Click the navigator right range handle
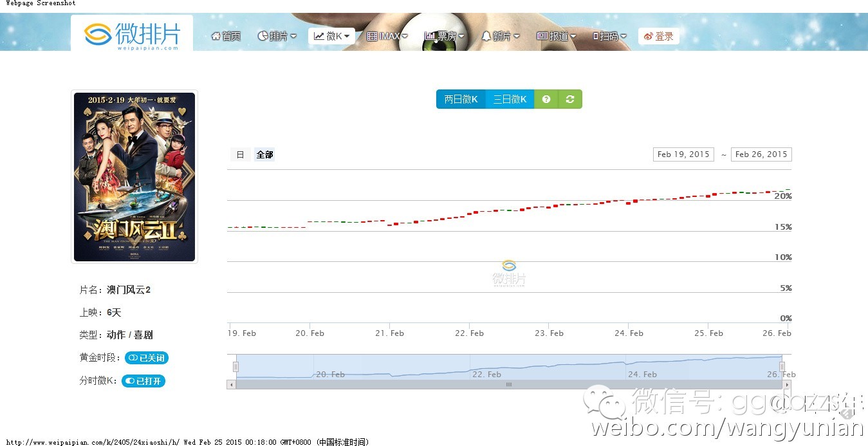This screenshot has height=446, width=868. click(x=782, y=366)
